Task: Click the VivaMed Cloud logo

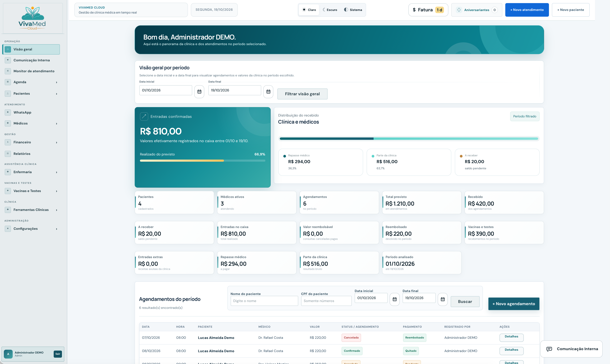Action: (32, 18)
